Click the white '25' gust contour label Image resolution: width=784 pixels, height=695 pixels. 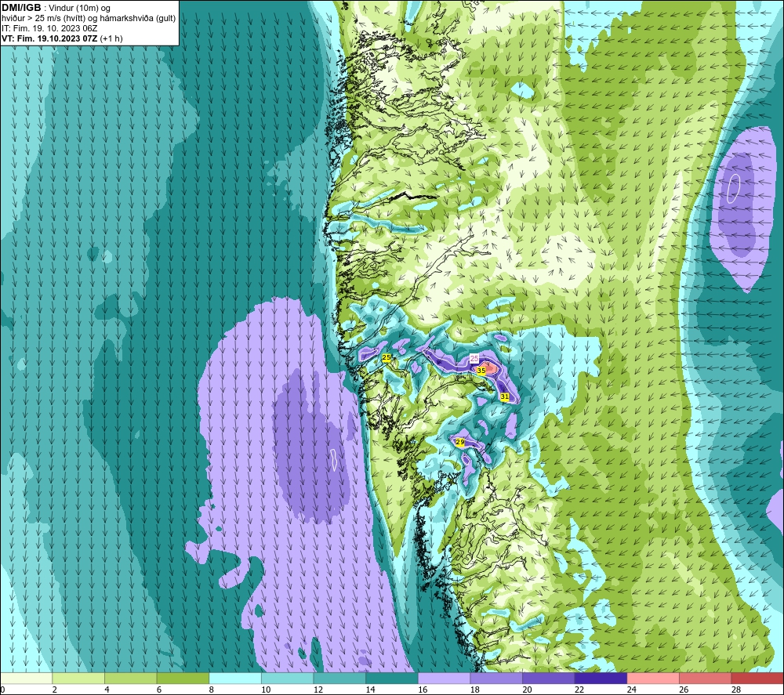[x=474, y=358]
